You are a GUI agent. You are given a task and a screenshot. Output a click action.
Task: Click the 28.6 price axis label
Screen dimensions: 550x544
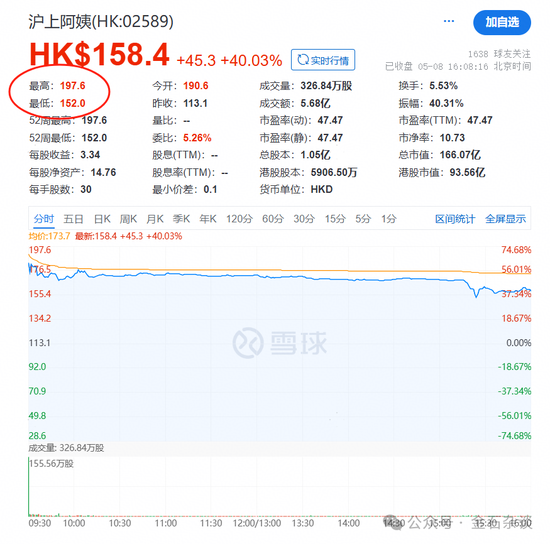37,436
